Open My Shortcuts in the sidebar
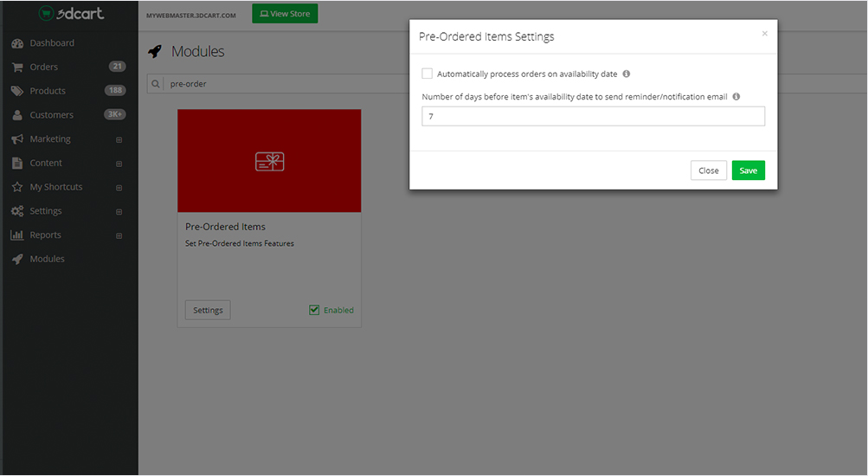 [x=56, y=187]
